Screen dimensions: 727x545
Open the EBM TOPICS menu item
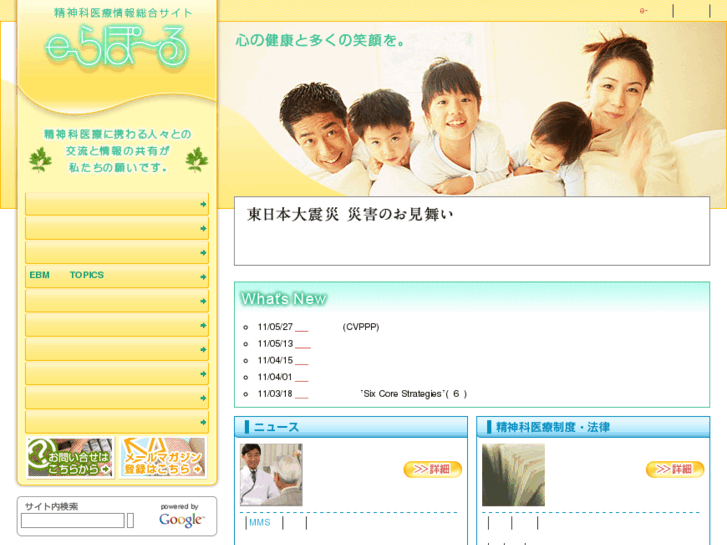117,276
